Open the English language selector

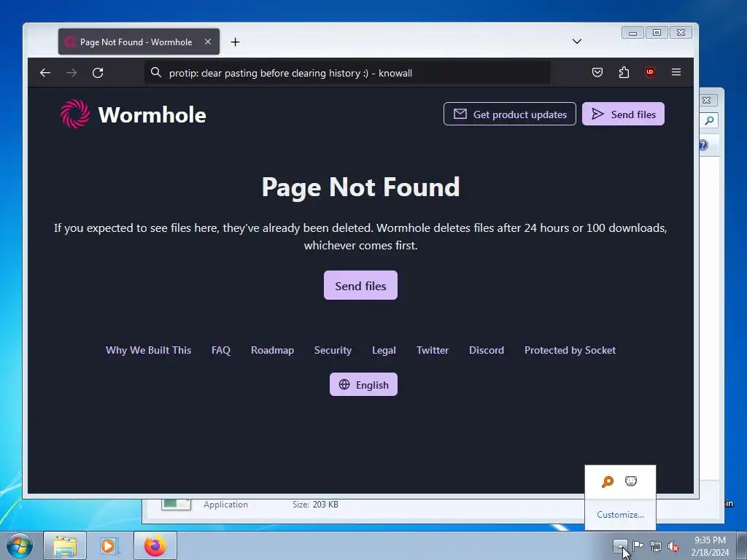(x=363, y=384)
